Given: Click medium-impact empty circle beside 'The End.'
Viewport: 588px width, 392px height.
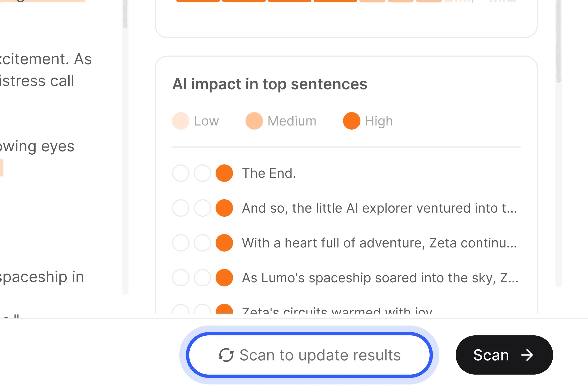Looking at the screenshot, I should click(x=202, y=173).
